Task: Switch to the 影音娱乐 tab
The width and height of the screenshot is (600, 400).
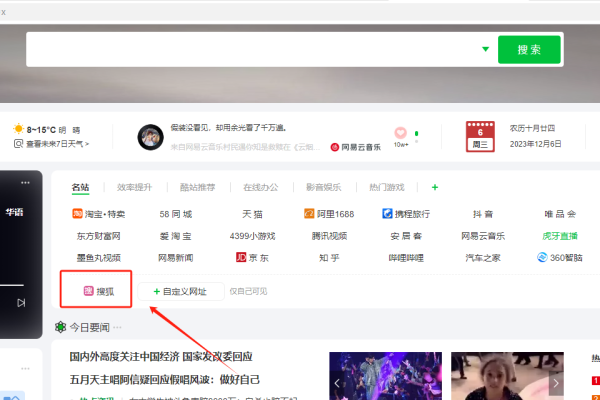Action: coord(323,187)
